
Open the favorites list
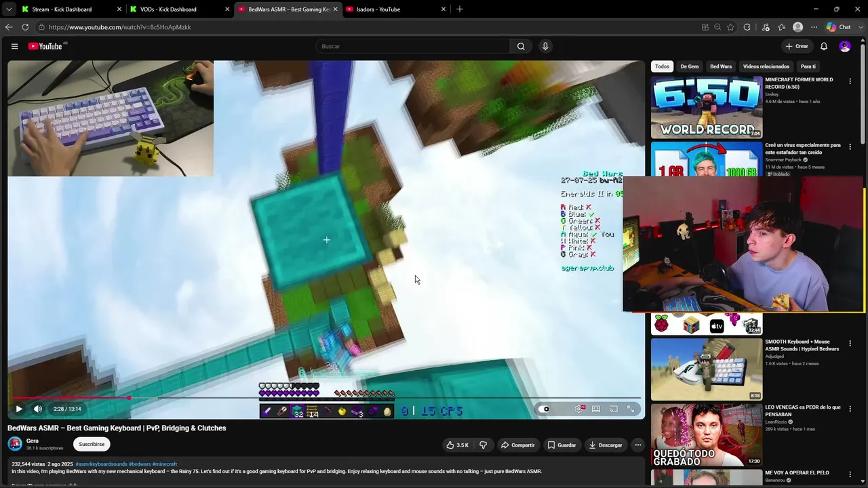point(782,27)
